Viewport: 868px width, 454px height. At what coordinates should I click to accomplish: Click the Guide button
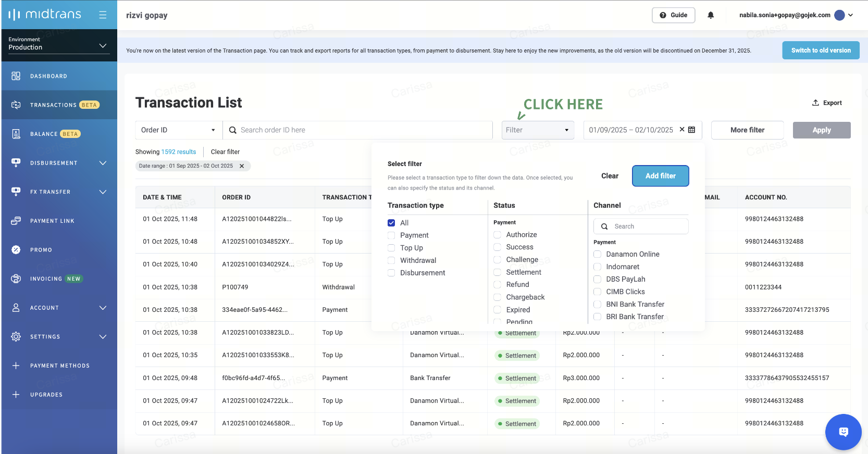673,15
